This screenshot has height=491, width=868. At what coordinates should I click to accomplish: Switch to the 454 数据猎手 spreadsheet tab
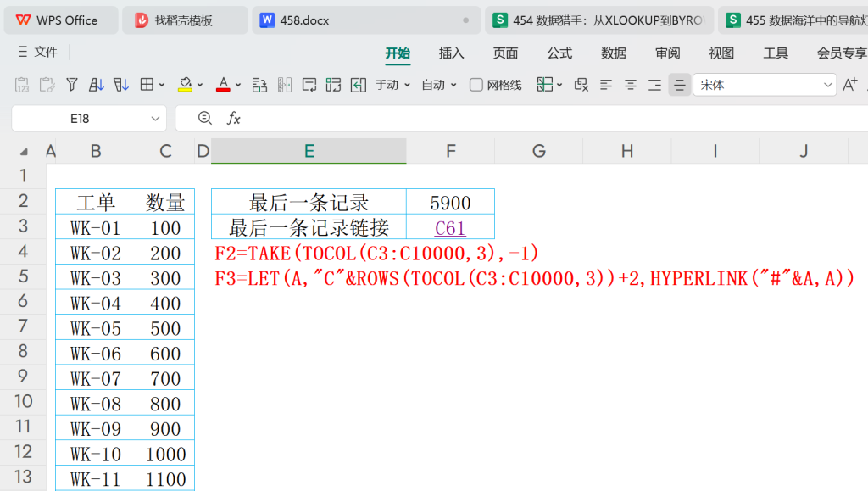[599, 20]
